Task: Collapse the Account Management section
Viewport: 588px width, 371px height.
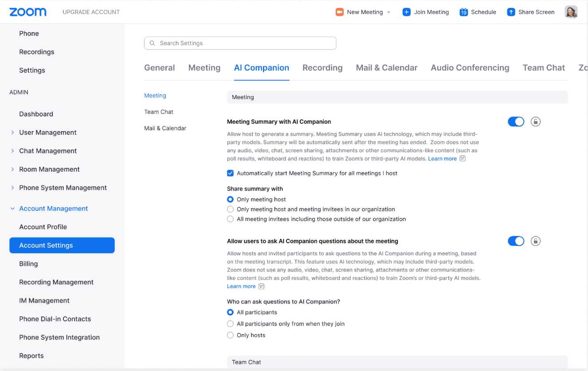Action: [x=12, y=208]
